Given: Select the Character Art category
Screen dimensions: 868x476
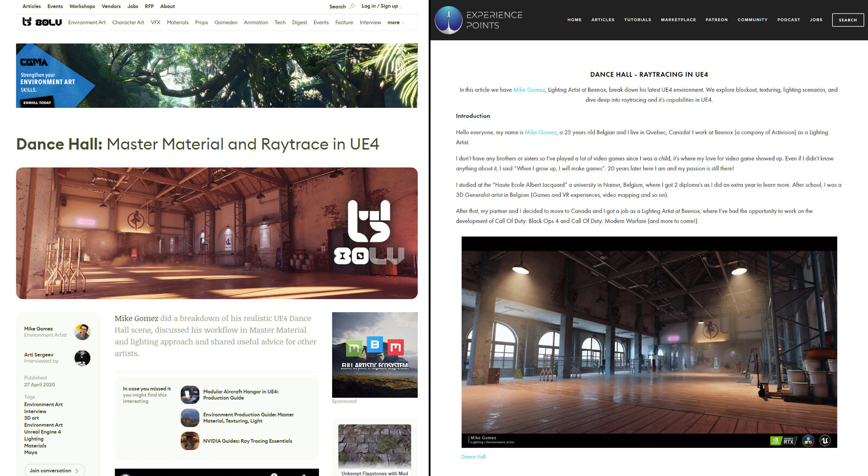Looking at the screenshot, I should pos(128,23).
